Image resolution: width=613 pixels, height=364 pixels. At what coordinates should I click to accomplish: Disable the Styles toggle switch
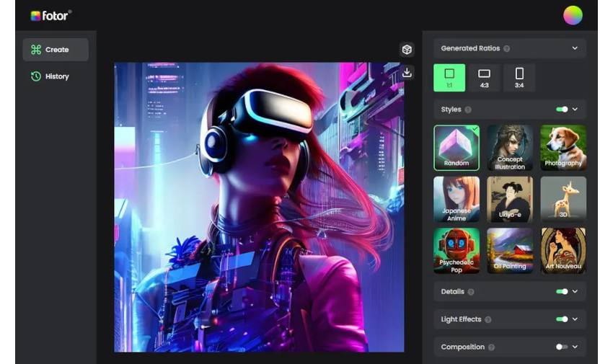(x=562, y=110)
